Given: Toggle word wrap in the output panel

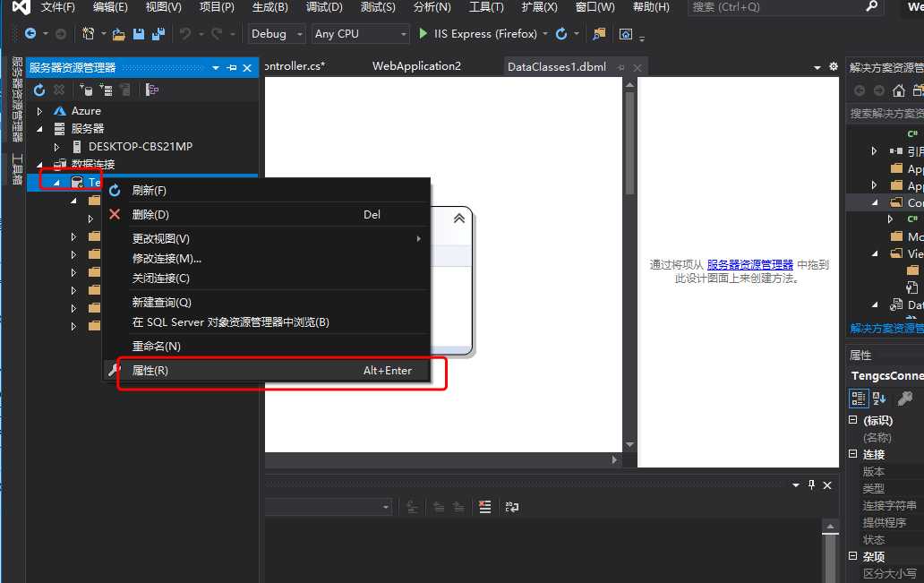Looking at the screenshot, I should pos(511,507).
